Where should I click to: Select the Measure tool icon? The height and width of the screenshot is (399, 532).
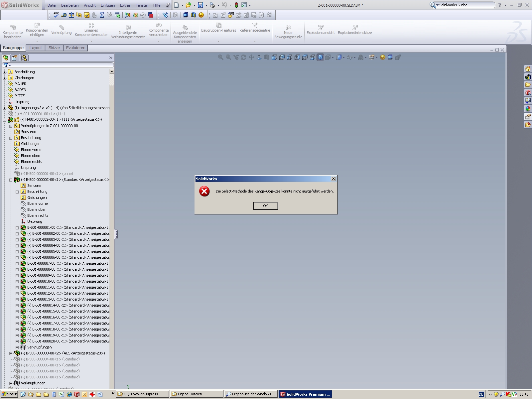point(64,15)
